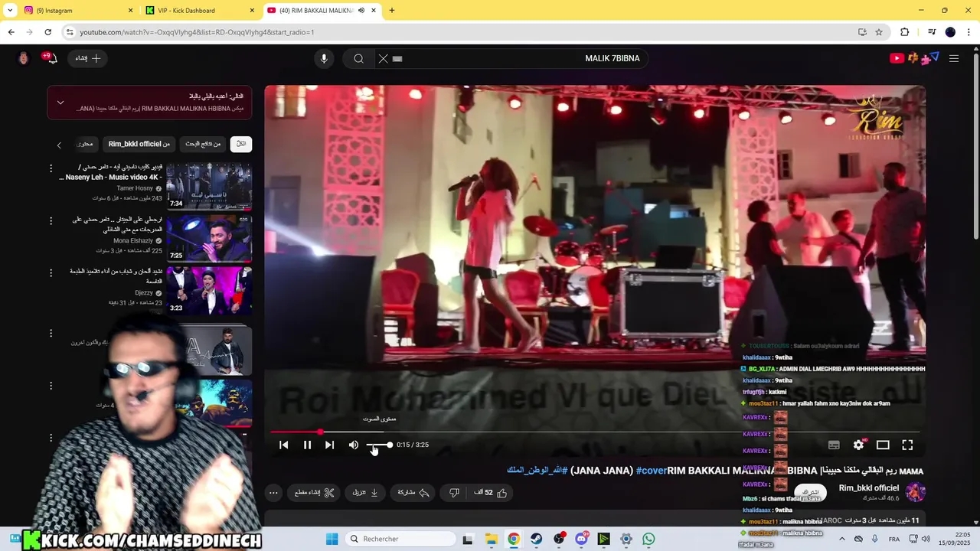The image size is (980, 551).
Task: Close the Instagram browser tab
Action: click(x=130, y=10)
